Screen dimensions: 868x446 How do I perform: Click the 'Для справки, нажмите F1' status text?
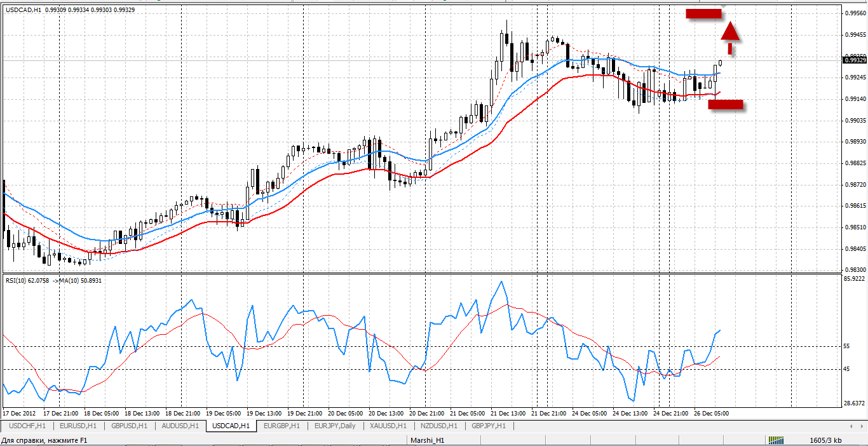(x=44, y=440)
